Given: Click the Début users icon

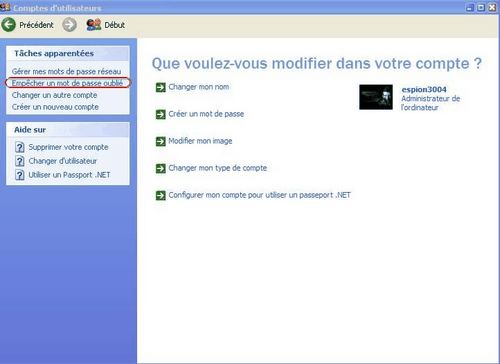Looking at the screenshot, I should [94, 25].
